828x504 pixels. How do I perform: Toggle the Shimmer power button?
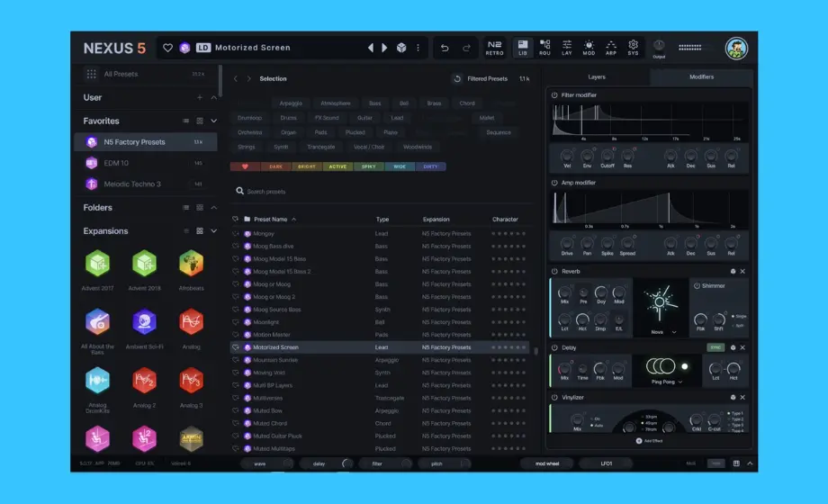click(697, 286)
